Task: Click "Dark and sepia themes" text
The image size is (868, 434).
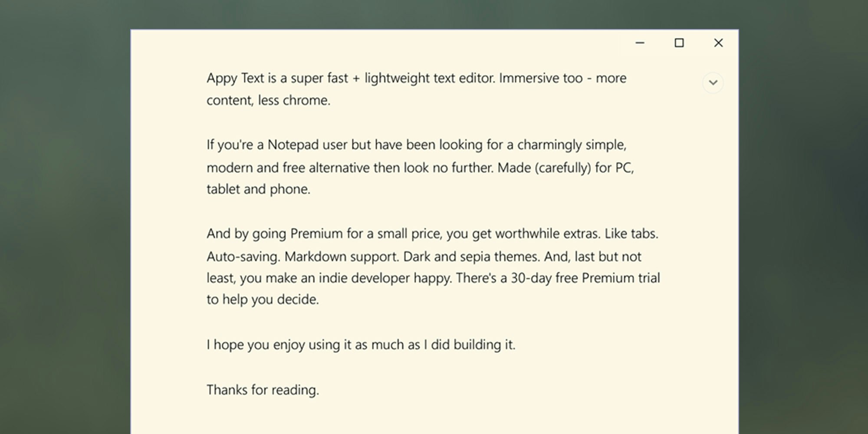Action: tap(471, 256)
